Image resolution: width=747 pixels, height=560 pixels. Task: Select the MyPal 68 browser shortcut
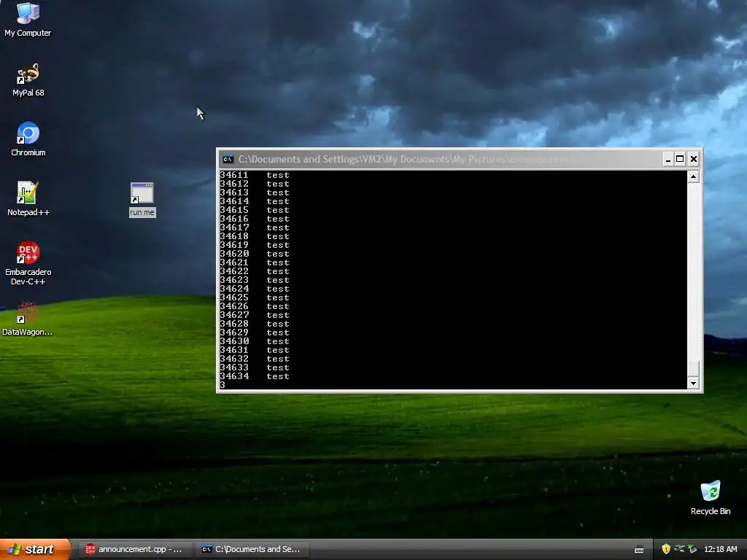click(28, 80)
